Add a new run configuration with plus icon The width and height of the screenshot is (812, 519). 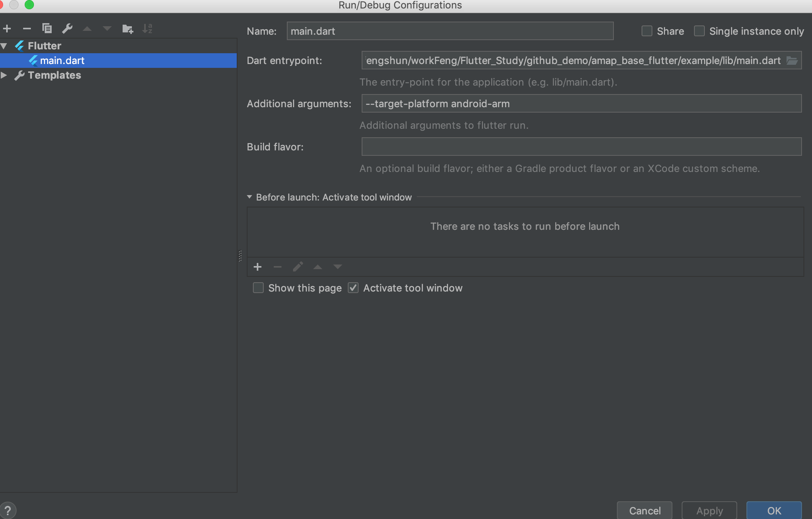7,29
